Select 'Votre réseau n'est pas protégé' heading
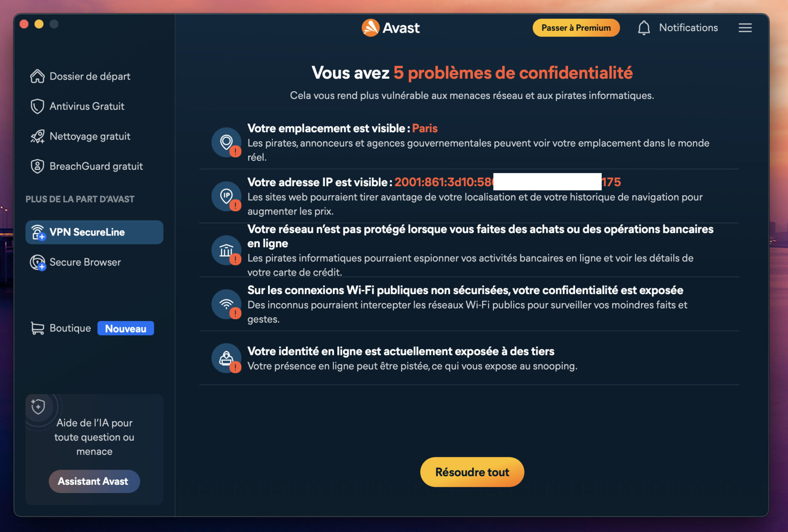 tap(480, 236)
